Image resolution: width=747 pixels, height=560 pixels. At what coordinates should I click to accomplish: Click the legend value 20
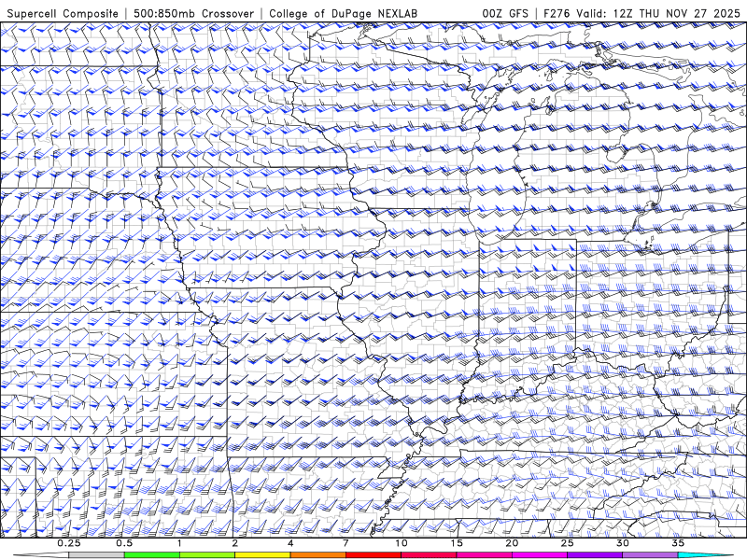512,543
